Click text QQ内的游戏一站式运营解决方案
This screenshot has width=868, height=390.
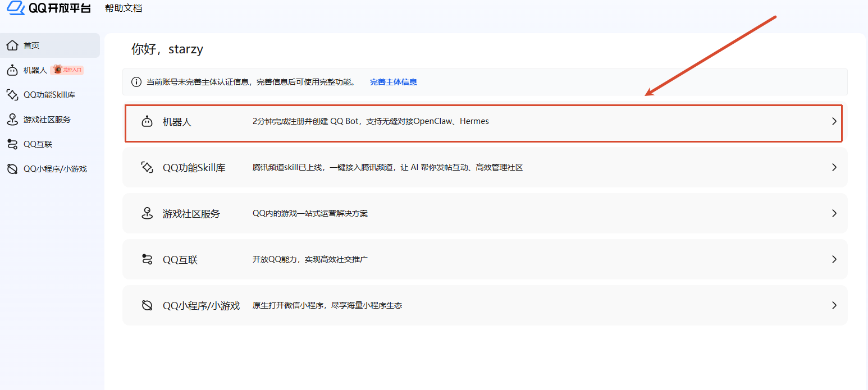[310, 213]
